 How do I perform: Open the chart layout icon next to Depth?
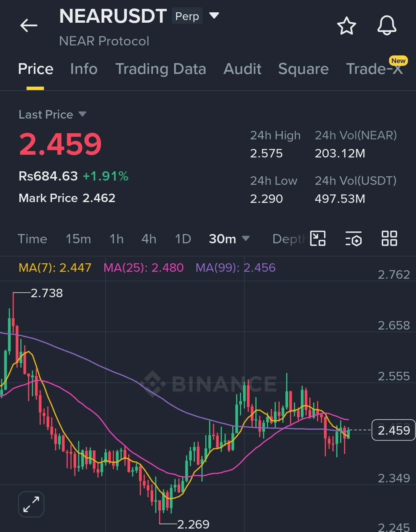318,239
